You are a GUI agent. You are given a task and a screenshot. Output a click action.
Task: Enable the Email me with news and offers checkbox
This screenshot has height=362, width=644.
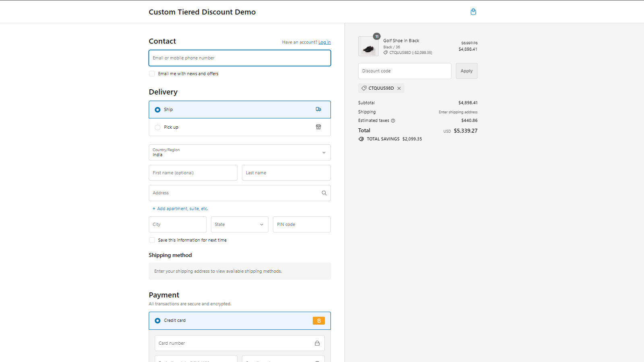click(152, 74)
